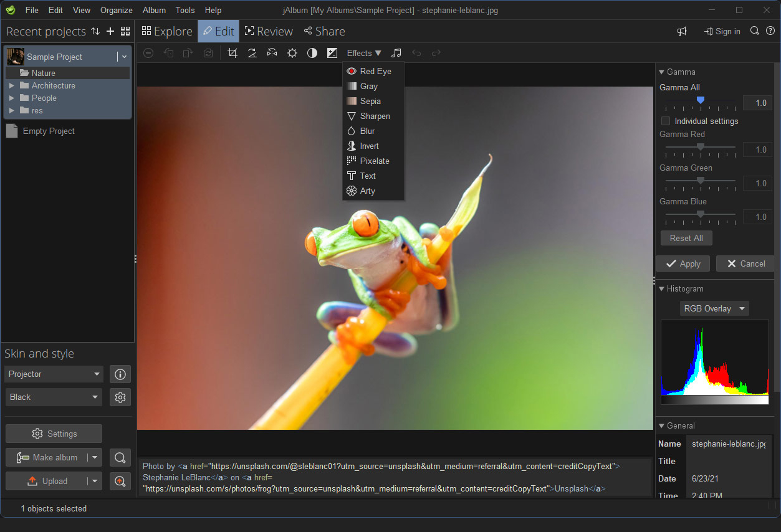Choose Red Eye from the Effects menu
The height and width of the screenshot is (532, 781).
pyautogui.click(x=373, y=71)
